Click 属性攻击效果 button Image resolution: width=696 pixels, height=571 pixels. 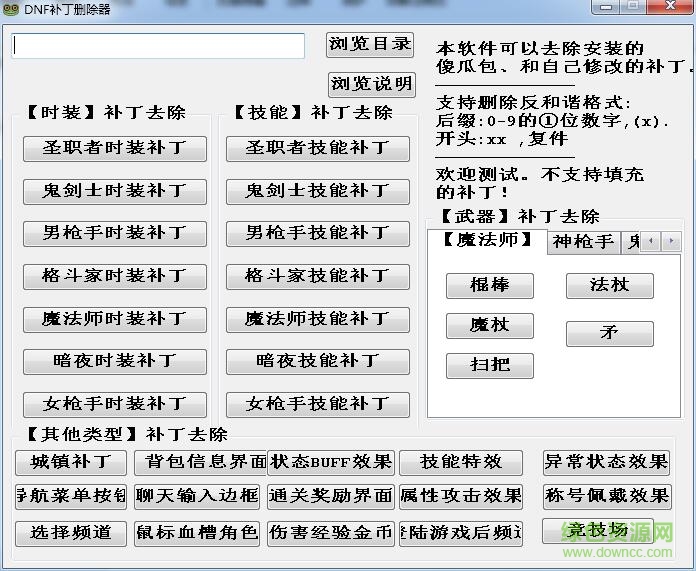(x=461, y=496)
